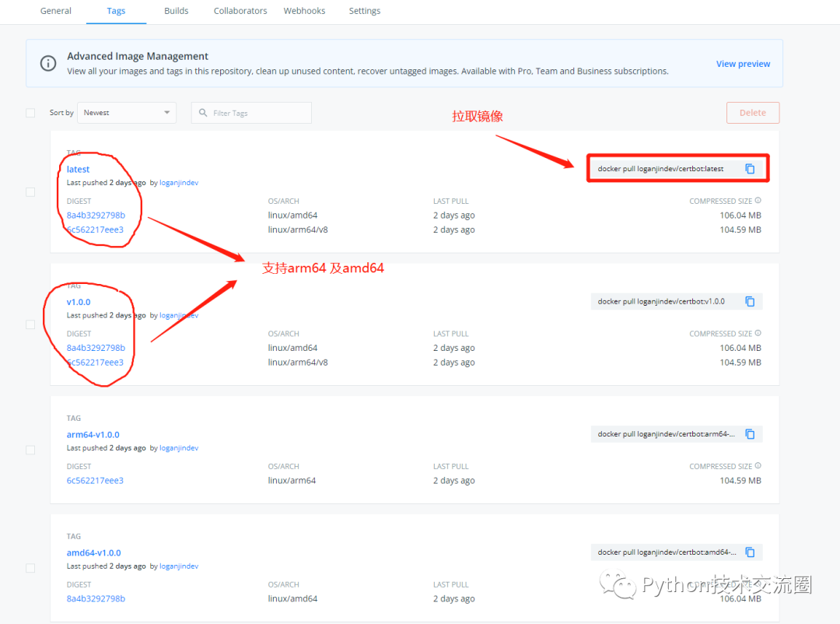
Task: Expand the sort dropdown arrow
Action: (x=166, y=113)
